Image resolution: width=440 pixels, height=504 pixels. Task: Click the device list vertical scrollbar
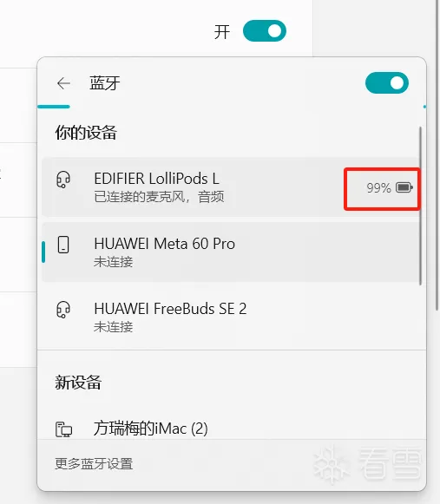(420, 206)
